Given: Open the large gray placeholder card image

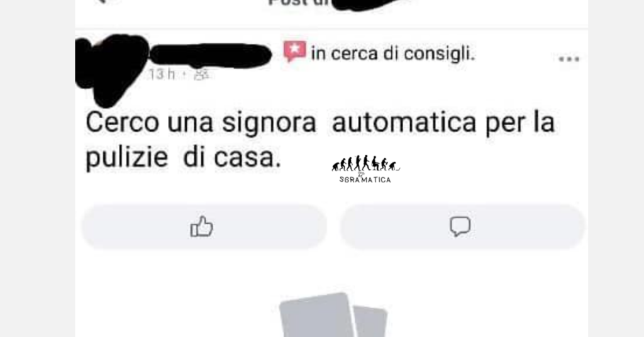Looking at the screenshot, I should click(317, 315).
